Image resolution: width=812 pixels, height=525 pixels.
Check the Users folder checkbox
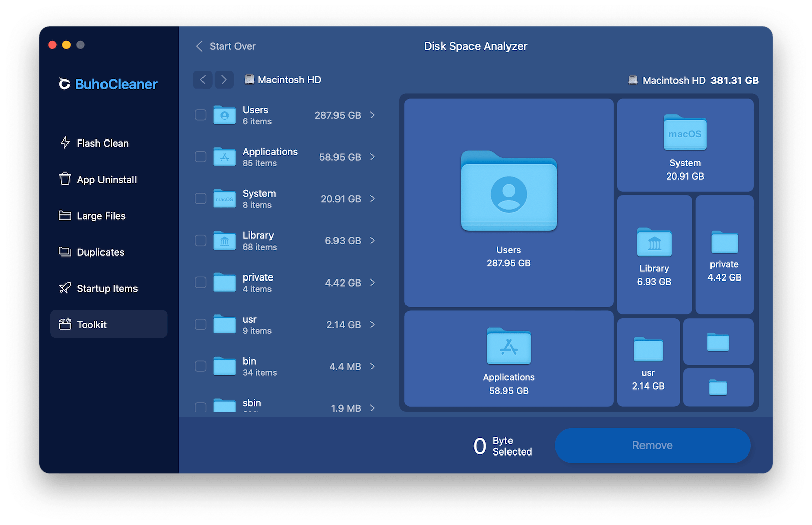(x=200, y=115)
